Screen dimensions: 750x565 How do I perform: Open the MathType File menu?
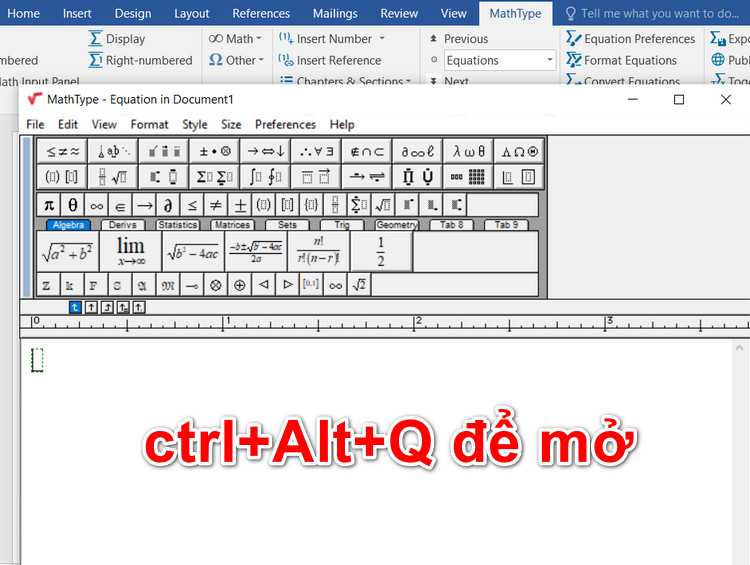pyautogui.click(x=35, y=125)
